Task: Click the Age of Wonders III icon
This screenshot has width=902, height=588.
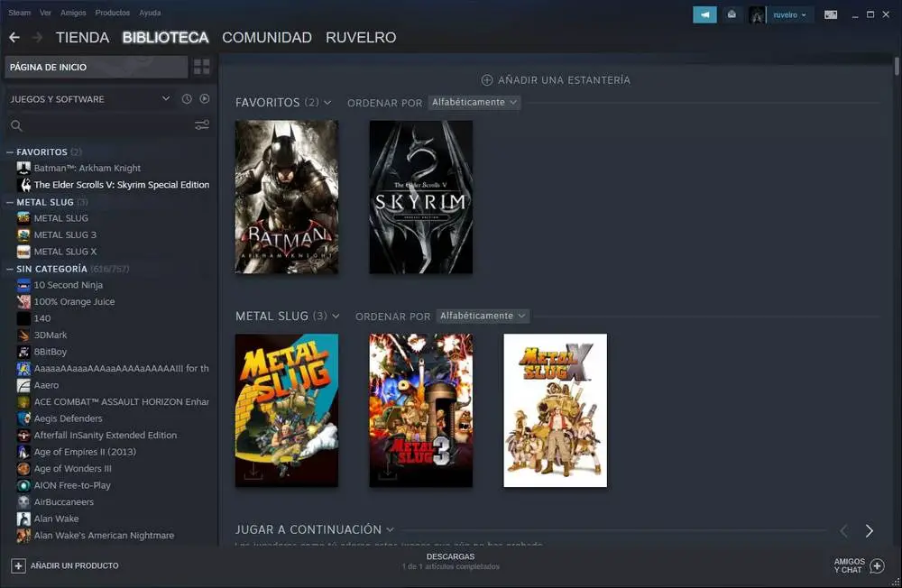Action: (x=23, y=468)
